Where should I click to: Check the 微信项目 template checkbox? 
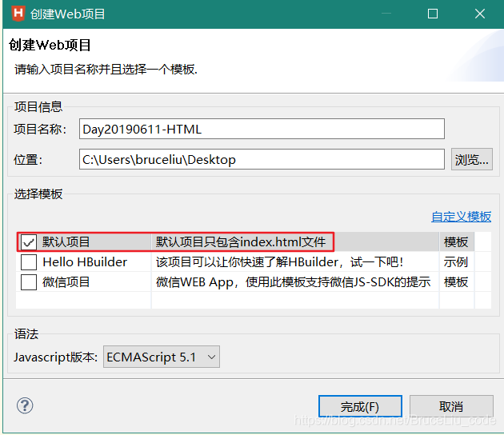click(x=29, y=282)
